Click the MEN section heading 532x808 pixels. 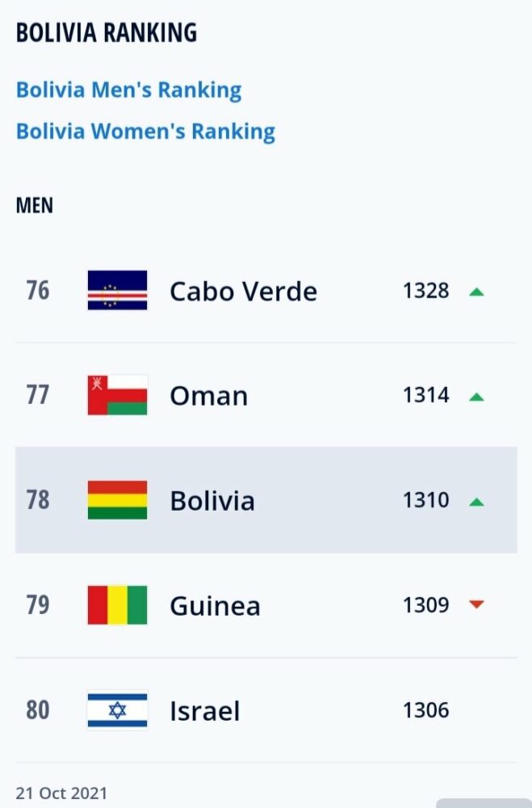tap(35, 205)
